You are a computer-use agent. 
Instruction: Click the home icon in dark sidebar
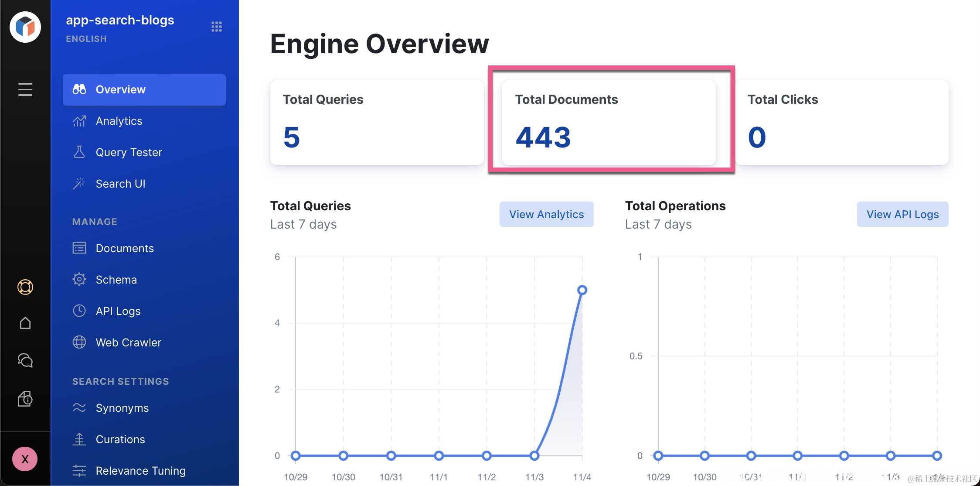point(25,323)
